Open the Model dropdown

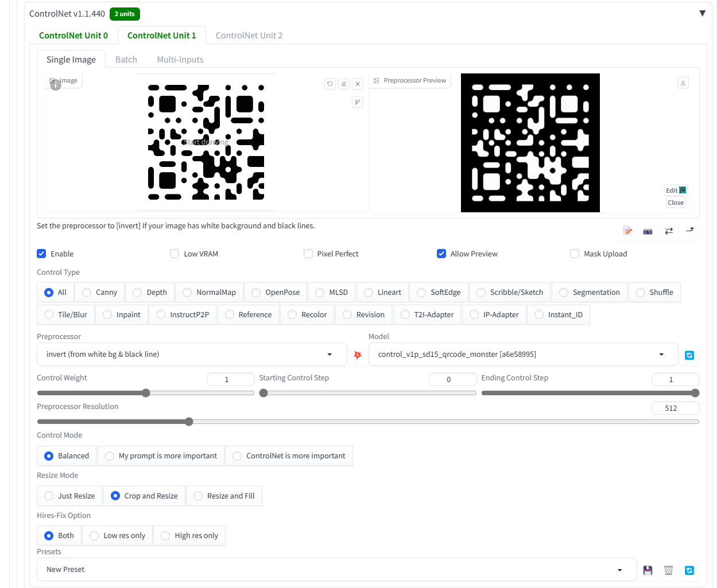[x=523, y=355]
